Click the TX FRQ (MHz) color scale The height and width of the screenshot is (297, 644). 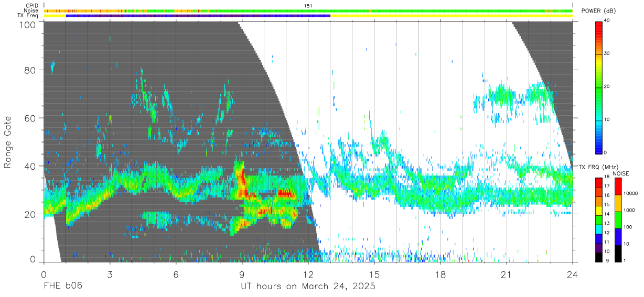tap(599, 219)
